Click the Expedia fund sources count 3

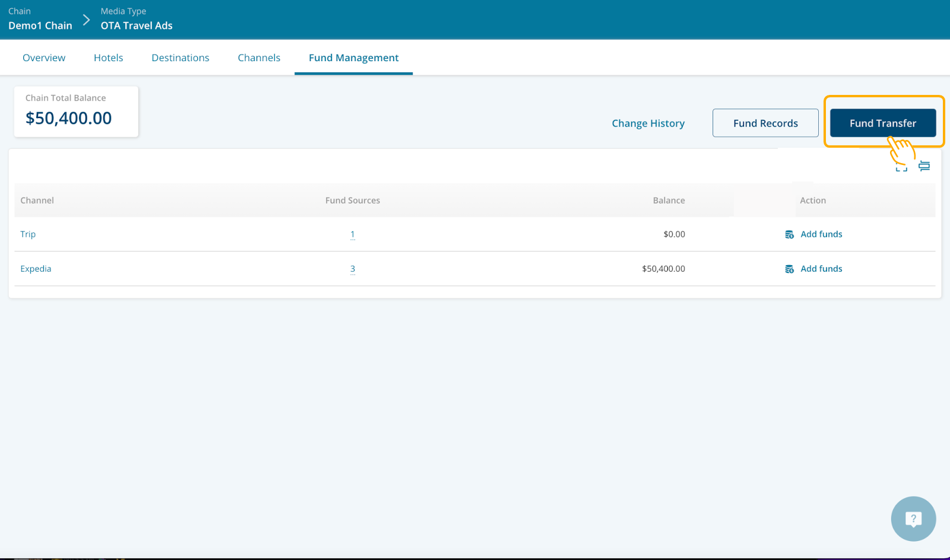coord(353,269)
